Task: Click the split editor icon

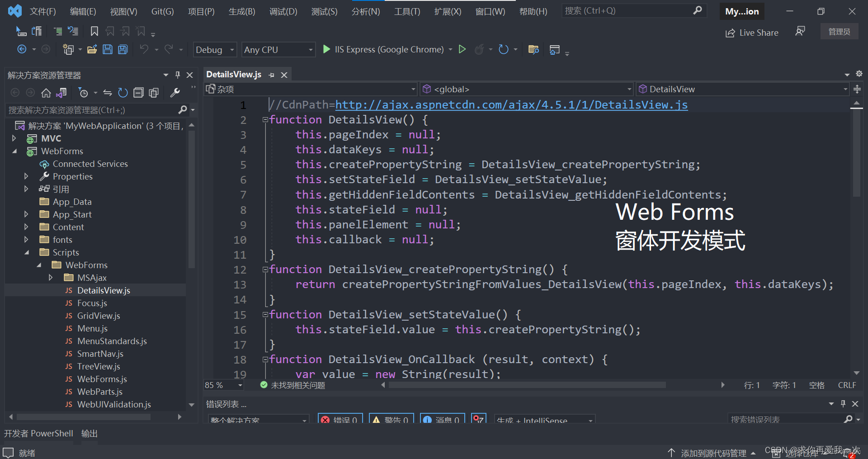Action: (857, 89)
